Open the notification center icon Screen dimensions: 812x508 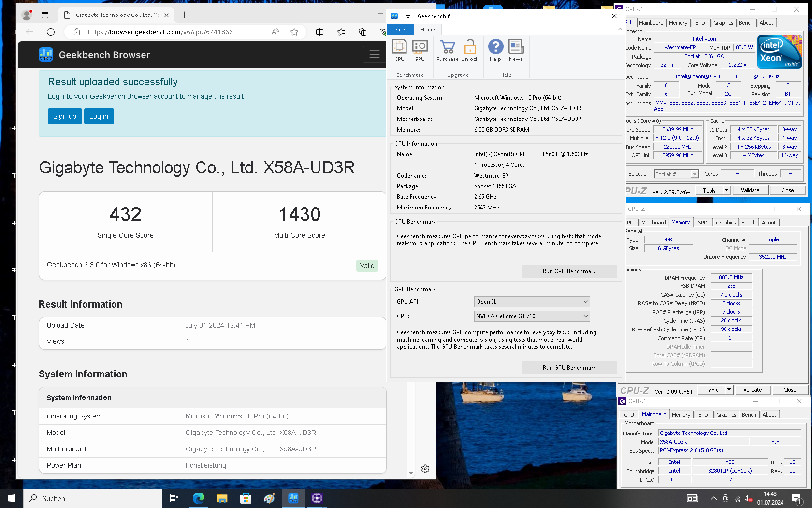click(x=797, y=498)
